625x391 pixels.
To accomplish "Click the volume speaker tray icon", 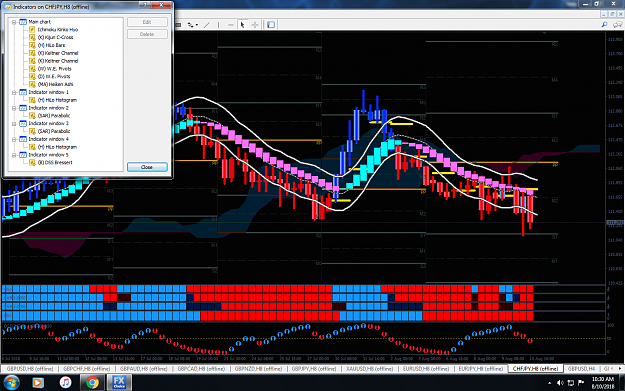I will click(x=560, y=383).
